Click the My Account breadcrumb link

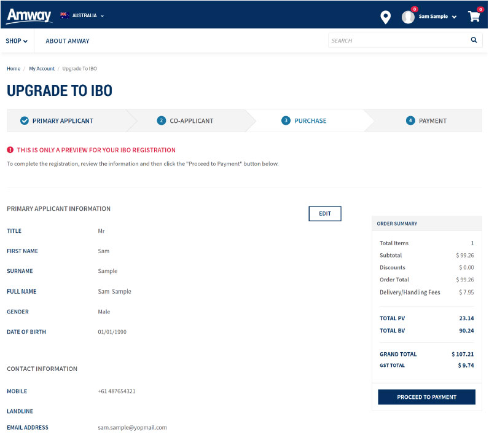[42, 69]
